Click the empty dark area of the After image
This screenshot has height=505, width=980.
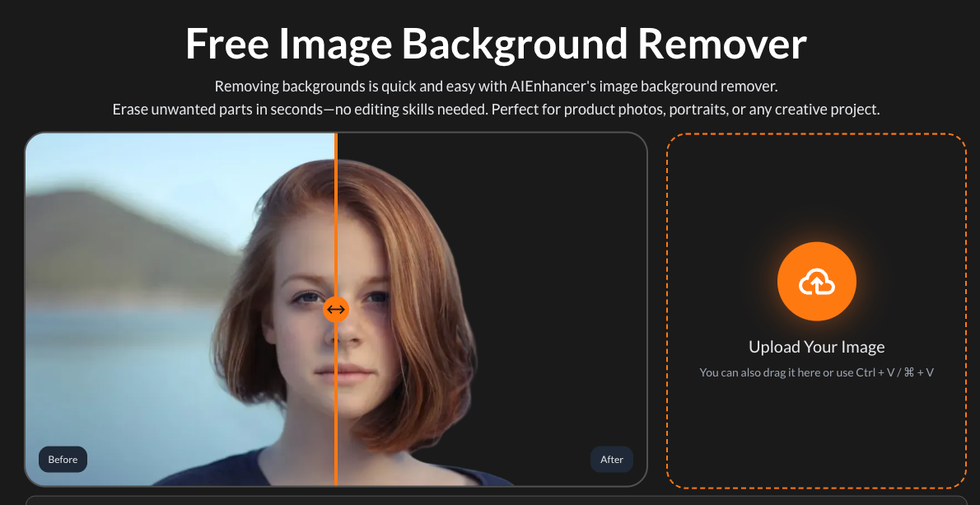560,247
